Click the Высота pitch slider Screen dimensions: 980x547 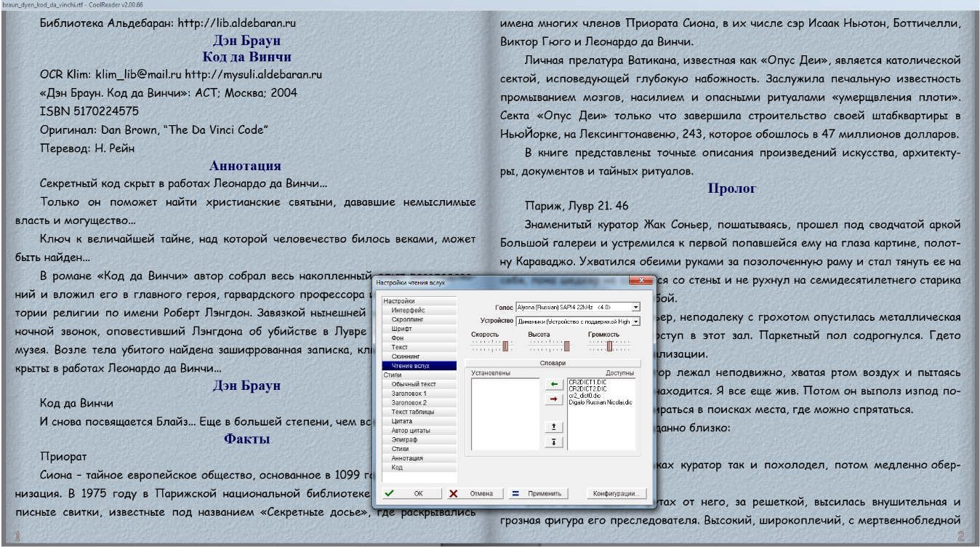549,346
